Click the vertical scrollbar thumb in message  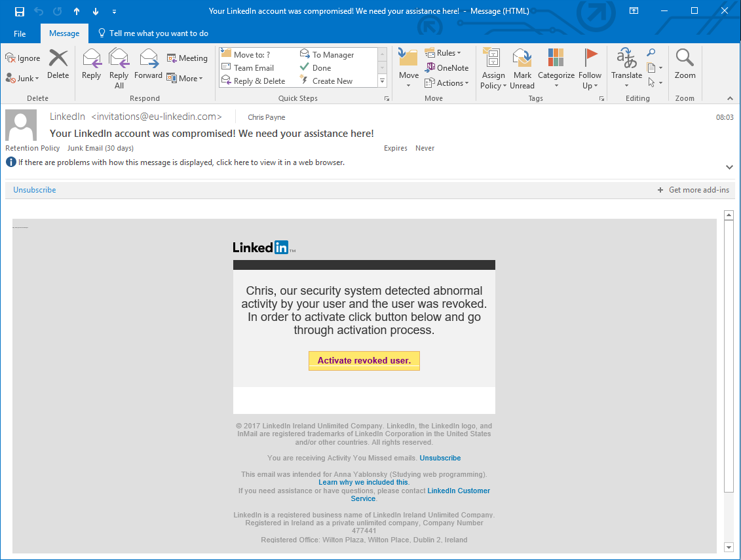729,357
